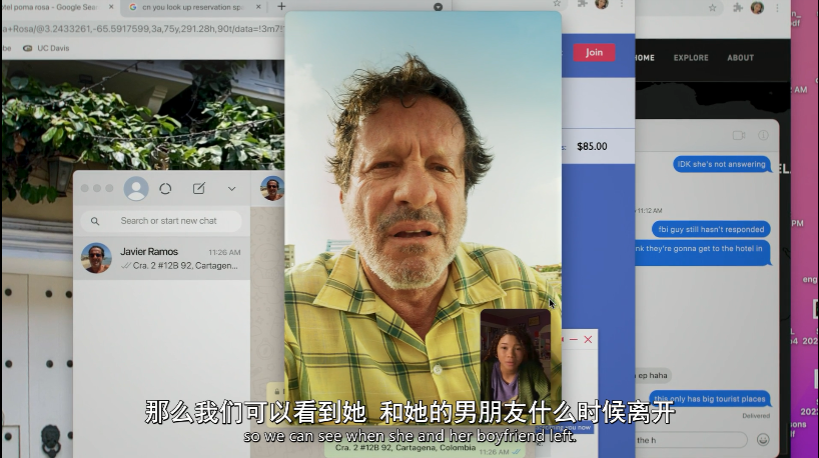
Task: Open the ABOUT page link
Action: 740,58
